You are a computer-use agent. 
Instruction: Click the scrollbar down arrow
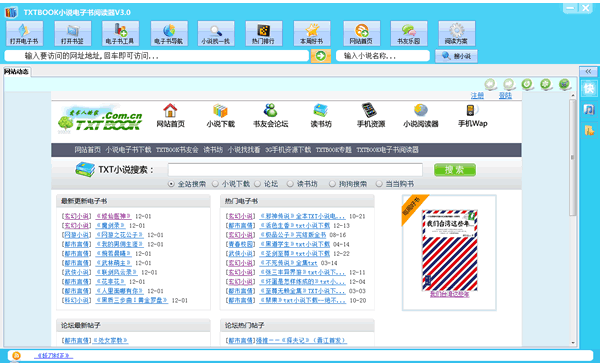(573, 343)
